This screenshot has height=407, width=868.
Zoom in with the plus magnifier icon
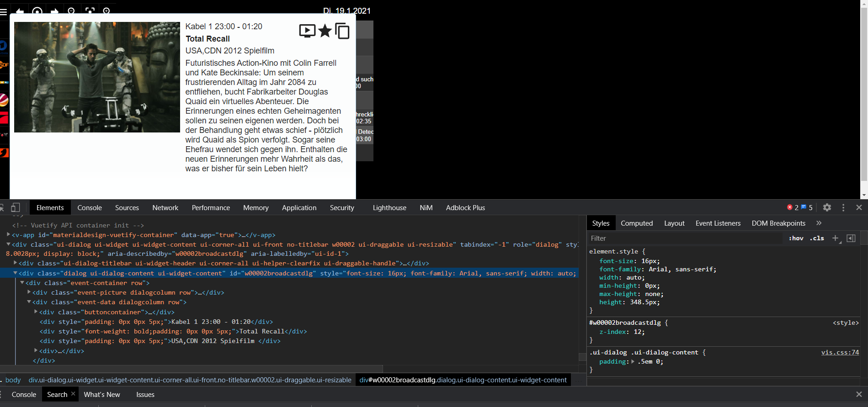tap(107, 11)
